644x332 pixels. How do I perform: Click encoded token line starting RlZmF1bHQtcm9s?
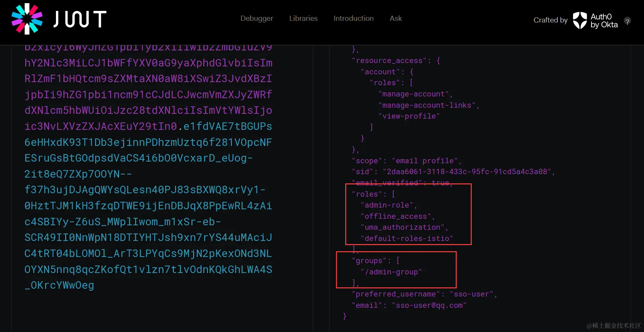click(148, 78)
